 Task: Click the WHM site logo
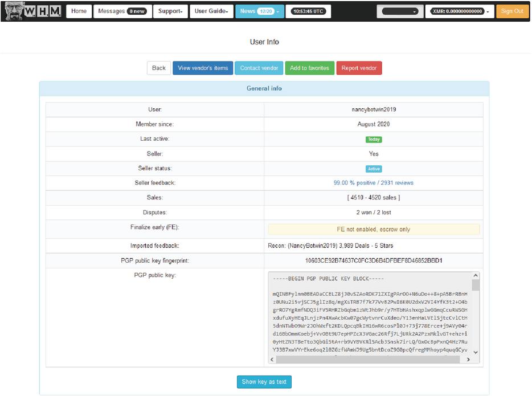[x=31, y=11]
